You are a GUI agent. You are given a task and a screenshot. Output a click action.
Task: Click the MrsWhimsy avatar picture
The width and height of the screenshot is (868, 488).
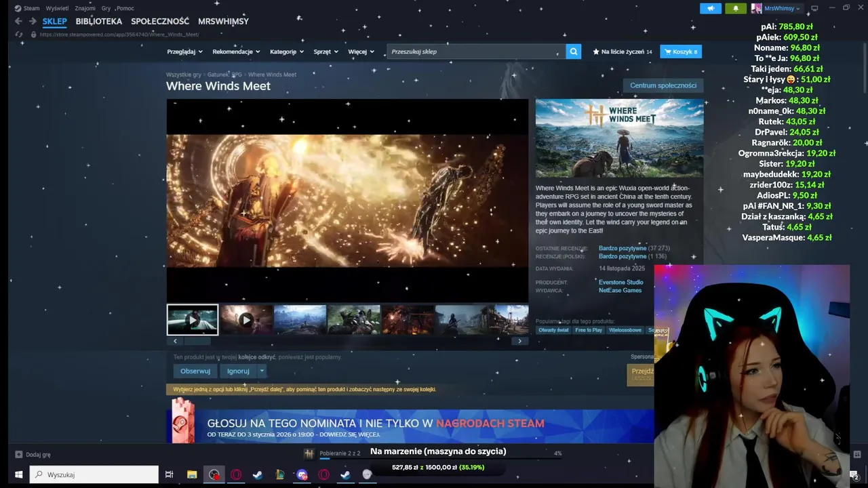coord(756,8)
